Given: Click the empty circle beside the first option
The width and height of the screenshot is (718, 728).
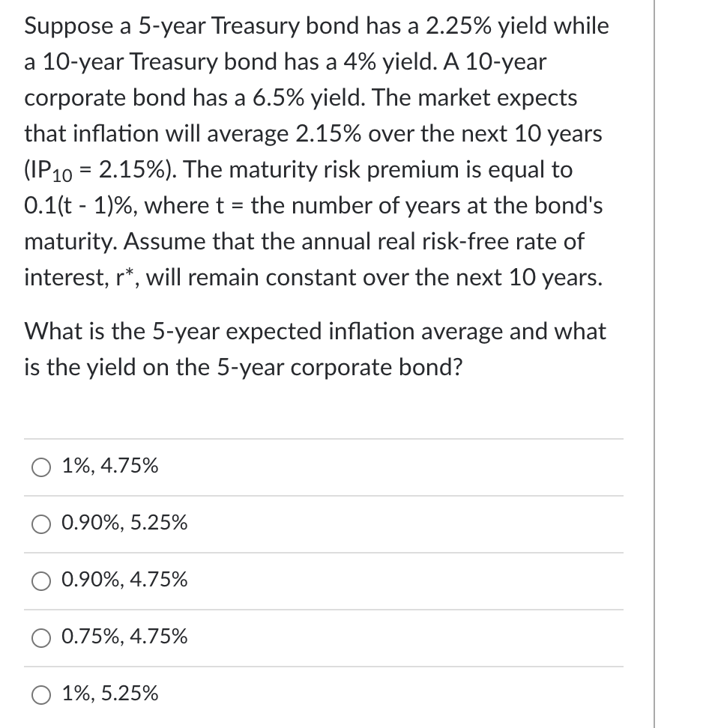Looking at the screenshot, I should (40, 467).
